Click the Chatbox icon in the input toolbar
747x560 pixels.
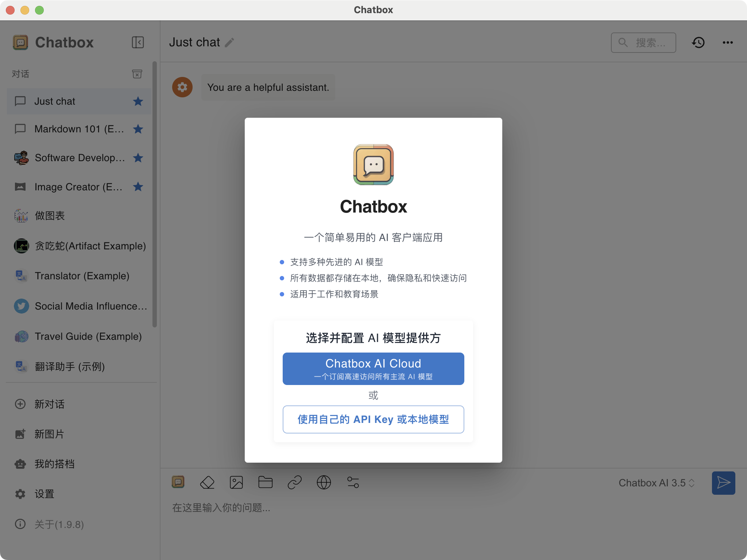[x=178, y=482]
